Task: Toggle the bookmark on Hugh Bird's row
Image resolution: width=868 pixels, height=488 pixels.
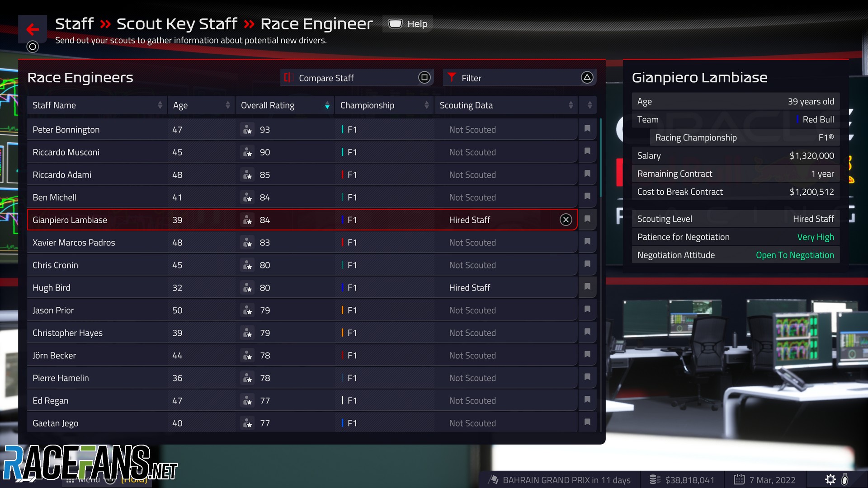Action: tap(587, 287)
